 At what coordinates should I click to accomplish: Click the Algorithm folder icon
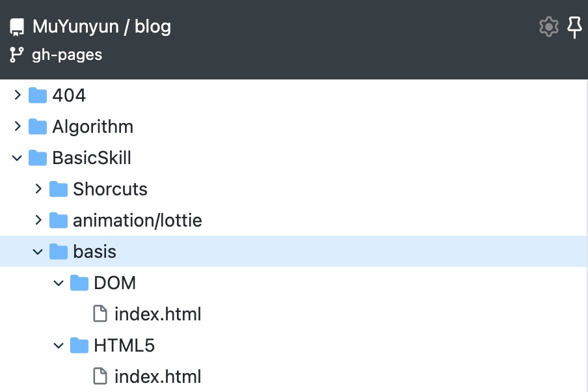tap(38, 127)
